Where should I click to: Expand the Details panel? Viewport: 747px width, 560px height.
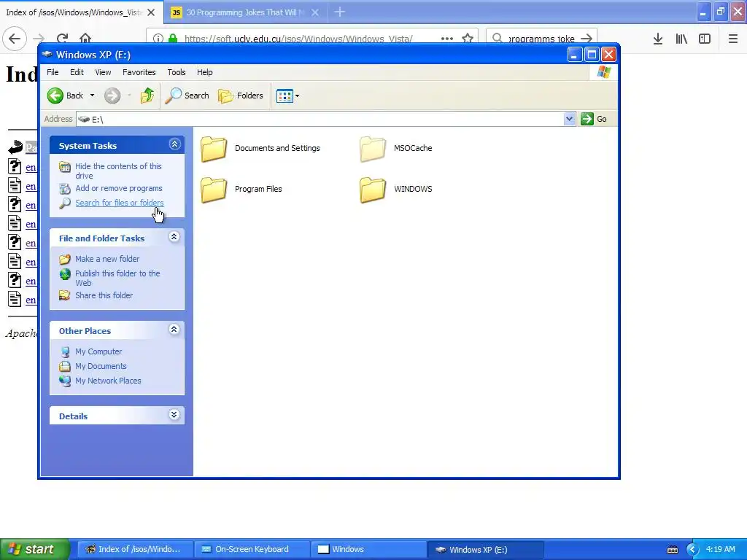[174, 415]
